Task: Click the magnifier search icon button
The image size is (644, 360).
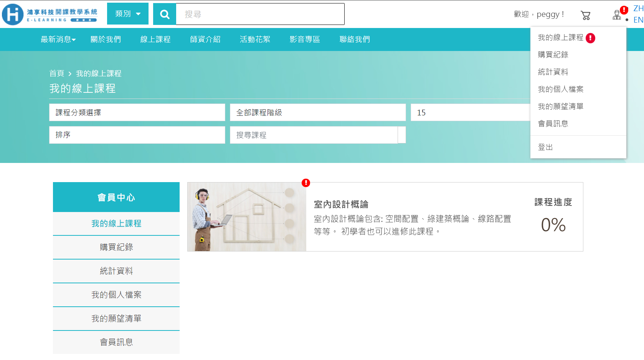Action: pyautogui.click(x=165, y=14)
